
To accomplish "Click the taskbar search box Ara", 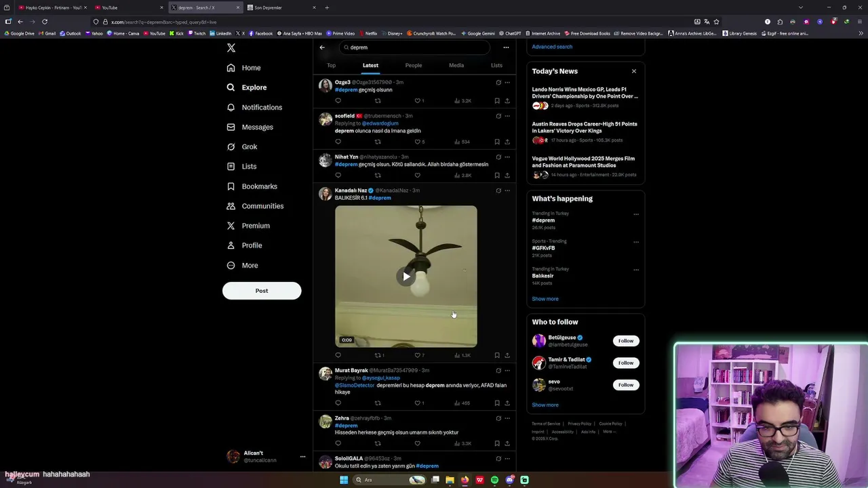I will pos(391,480).
